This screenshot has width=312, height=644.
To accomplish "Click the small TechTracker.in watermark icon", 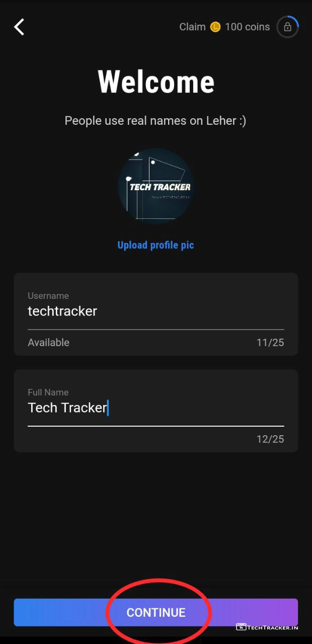I will 241,627.
